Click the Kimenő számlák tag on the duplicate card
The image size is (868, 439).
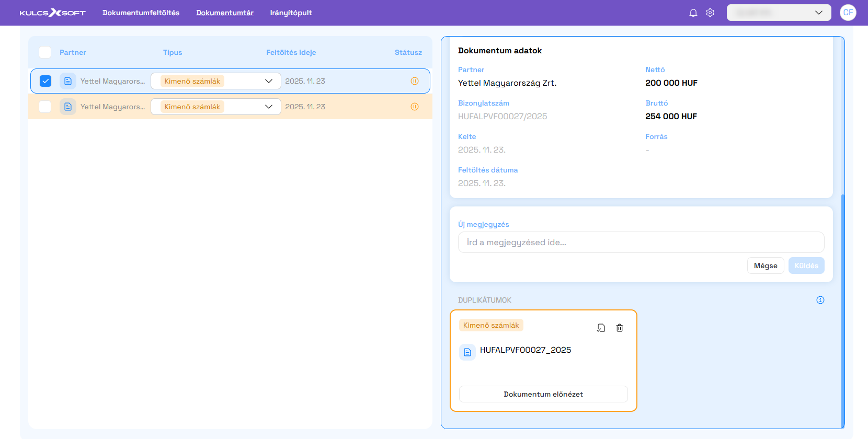click(491, 325)
